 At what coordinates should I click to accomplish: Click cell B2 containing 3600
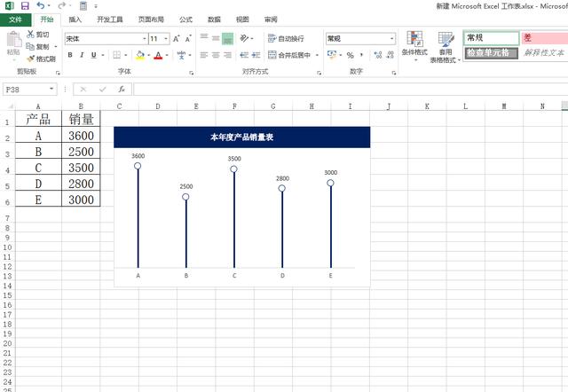[x=81, y=136]
